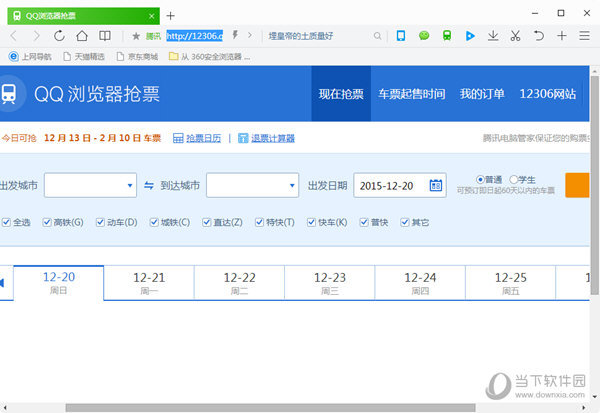The image size is (600, 413).
Task: Switch to the 我的订单 tab
Action: click(482, 94)
